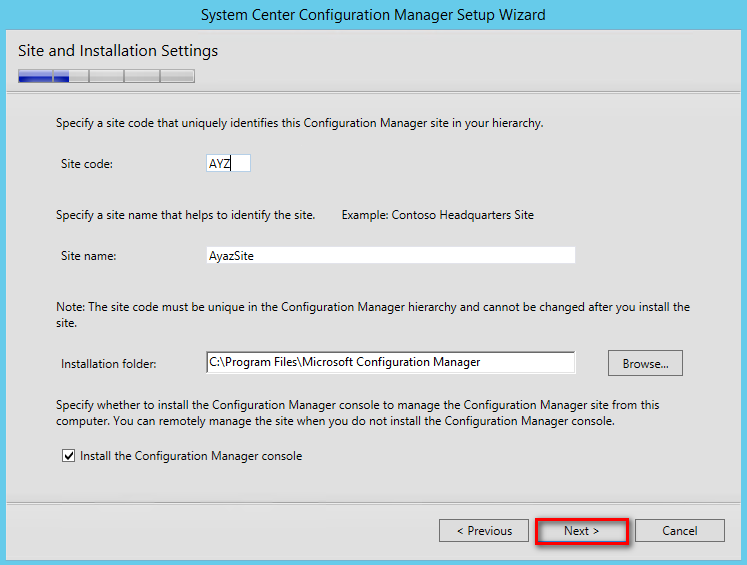Image resolution: width=747 pixels, height=565 pixels.
Task: Open the Browse... folder picker
Action: click(645, 363)
